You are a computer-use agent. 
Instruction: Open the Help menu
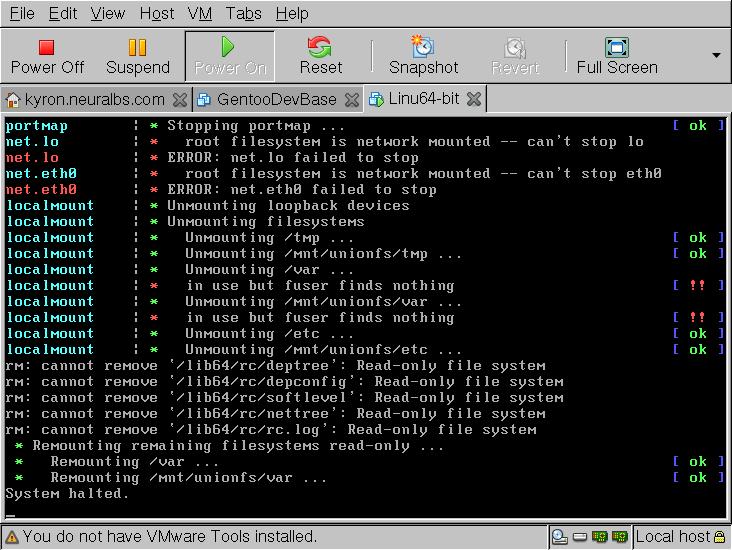pos(291,13)
